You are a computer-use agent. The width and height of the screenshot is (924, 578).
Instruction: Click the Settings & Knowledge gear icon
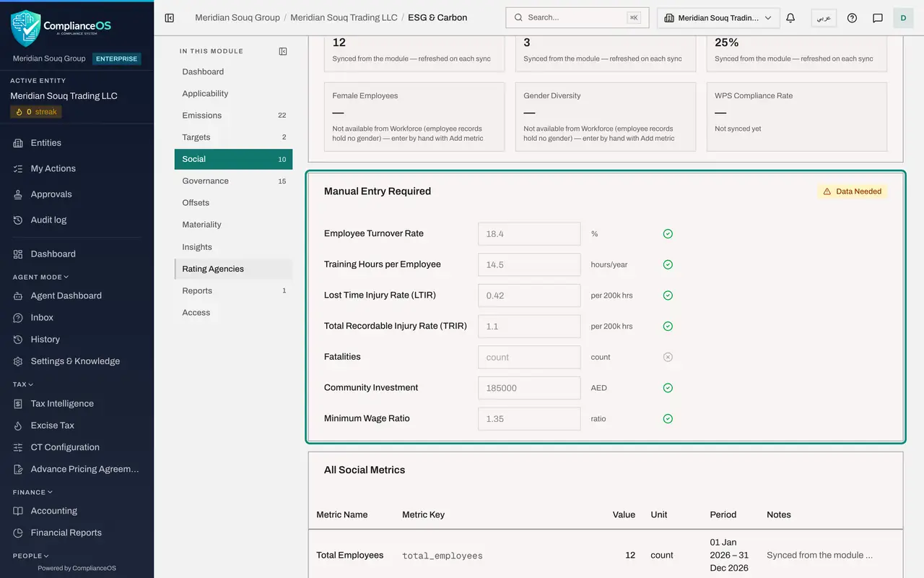coord(18,361)
